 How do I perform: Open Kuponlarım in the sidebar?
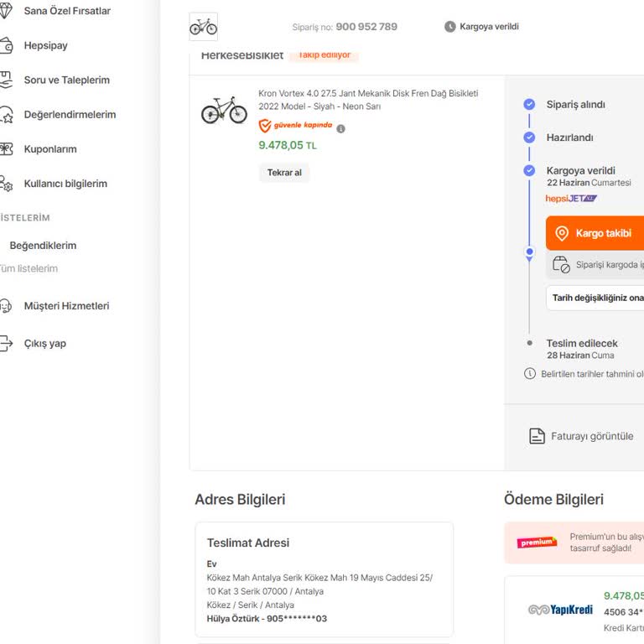[x=50, y=148]
